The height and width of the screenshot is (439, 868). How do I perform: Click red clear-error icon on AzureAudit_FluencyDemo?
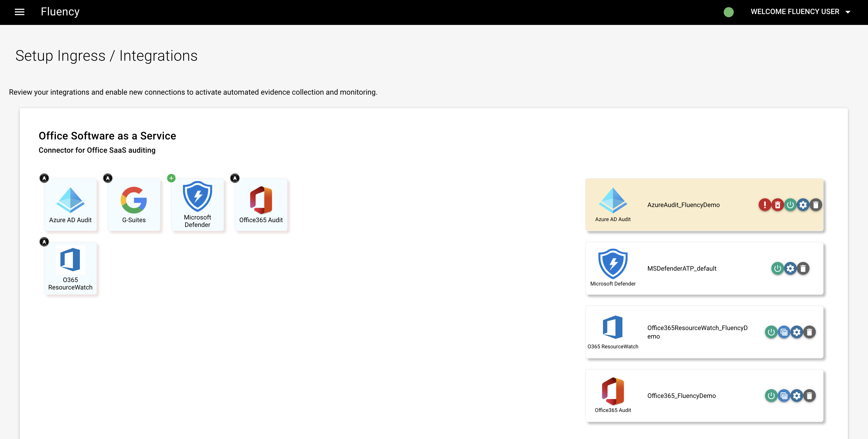click(x=777, y=205)
